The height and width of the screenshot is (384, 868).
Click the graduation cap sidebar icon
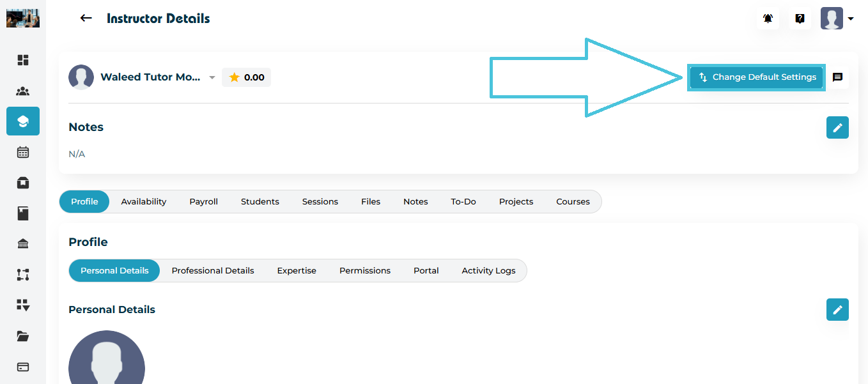click(x=23, y=121)
